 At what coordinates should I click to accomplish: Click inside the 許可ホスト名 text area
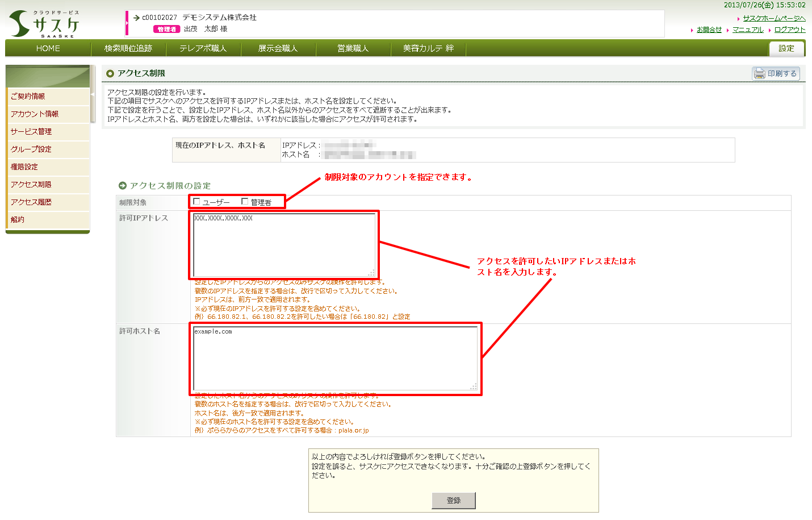click(335, 358)
